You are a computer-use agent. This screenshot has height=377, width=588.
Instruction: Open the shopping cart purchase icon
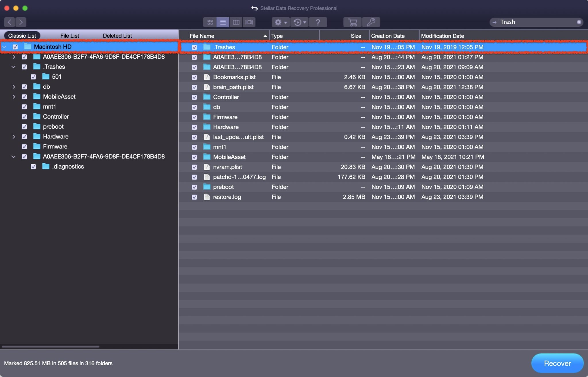coord(352,22)
